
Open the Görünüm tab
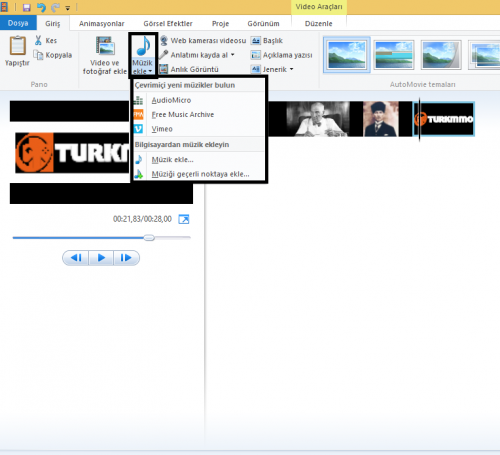[x=263, y=23]
